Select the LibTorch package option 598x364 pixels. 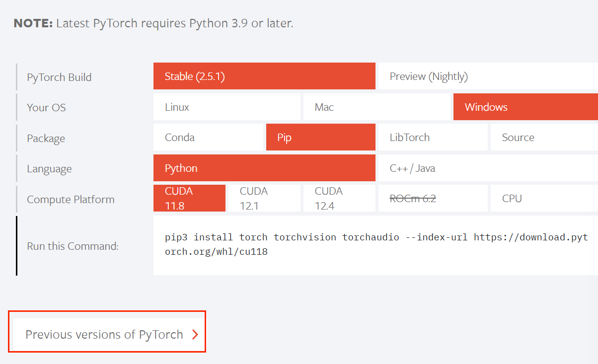pyautogui.click(x=433, y=137)
